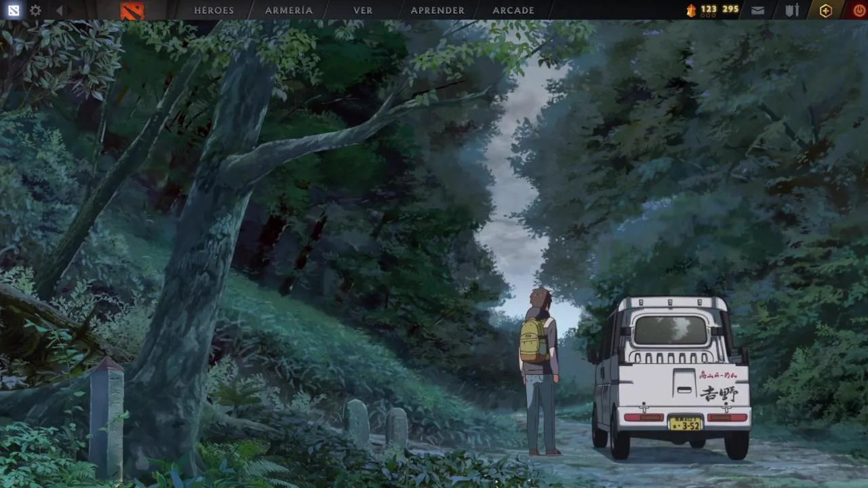
Task: Click the dashboard toggle icon at top-left
Action: click(14, 10)
